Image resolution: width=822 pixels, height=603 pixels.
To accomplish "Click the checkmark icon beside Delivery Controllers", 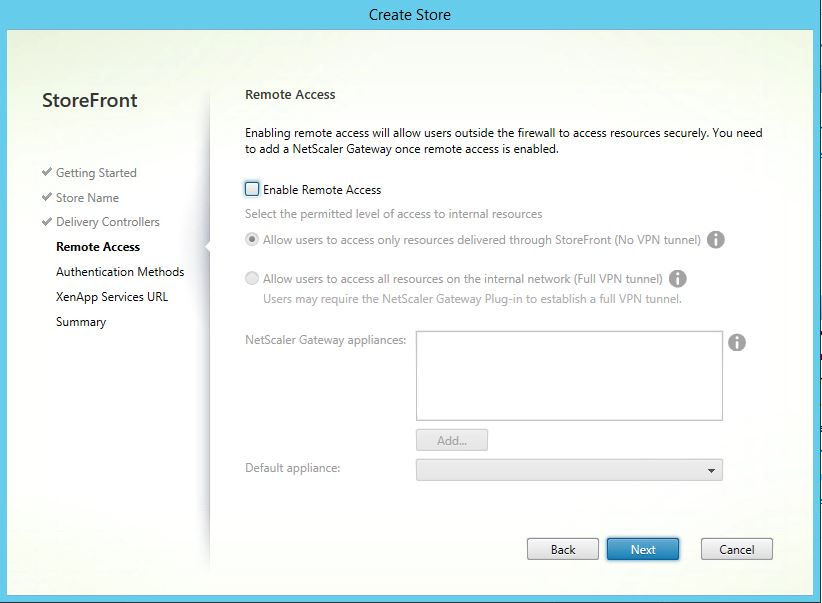I will coord(47,221).
